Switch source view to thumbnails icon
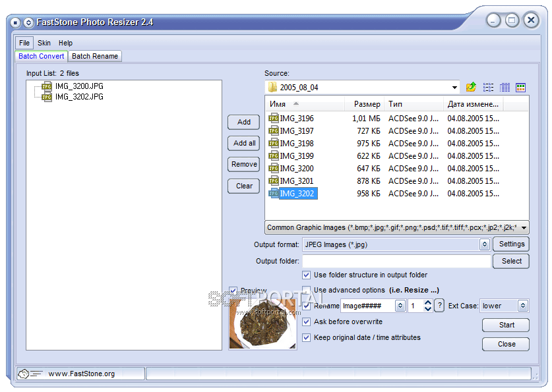The width and height of the screenshot is (552, 392). click(x=520, y=87)
